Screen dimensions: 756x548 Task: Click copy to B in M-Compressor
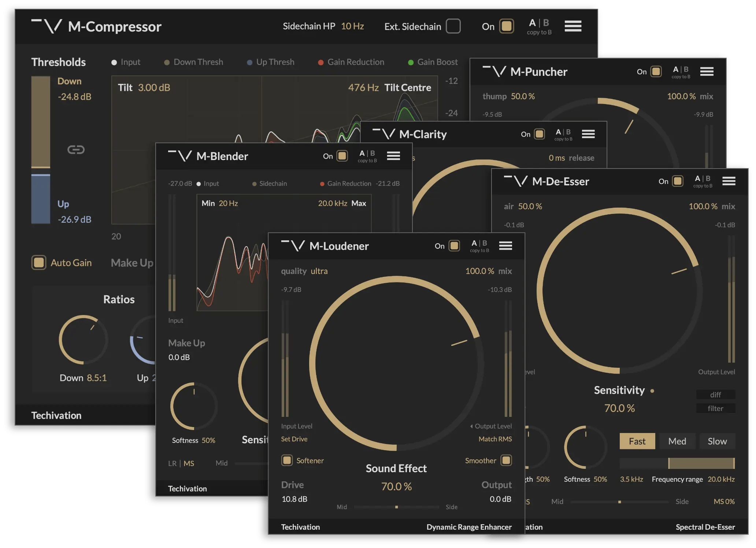tap(539, 32)
